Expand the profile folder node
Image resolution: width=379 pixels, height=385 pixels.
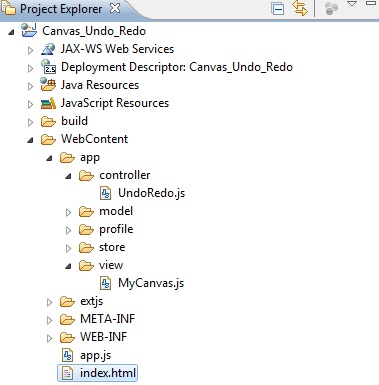click(x=68, y=230)
